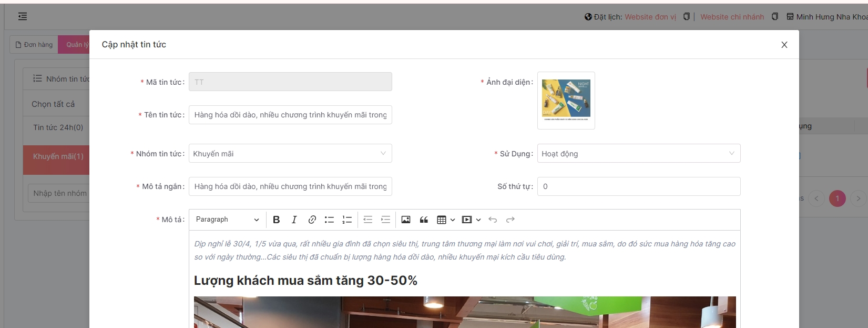Click the insert image icon
The image size is (868, 328).
coord(405,220)
